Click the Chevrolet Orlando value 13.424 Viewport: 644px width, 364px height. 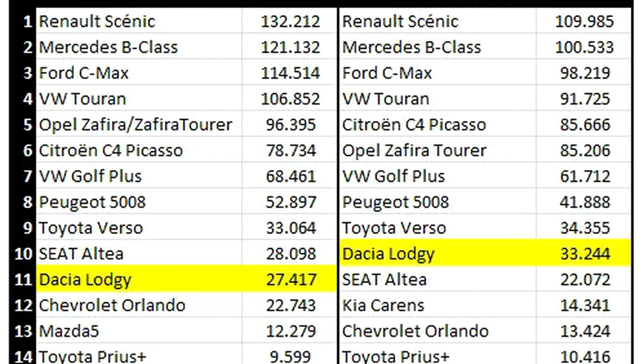click(584, 331)
